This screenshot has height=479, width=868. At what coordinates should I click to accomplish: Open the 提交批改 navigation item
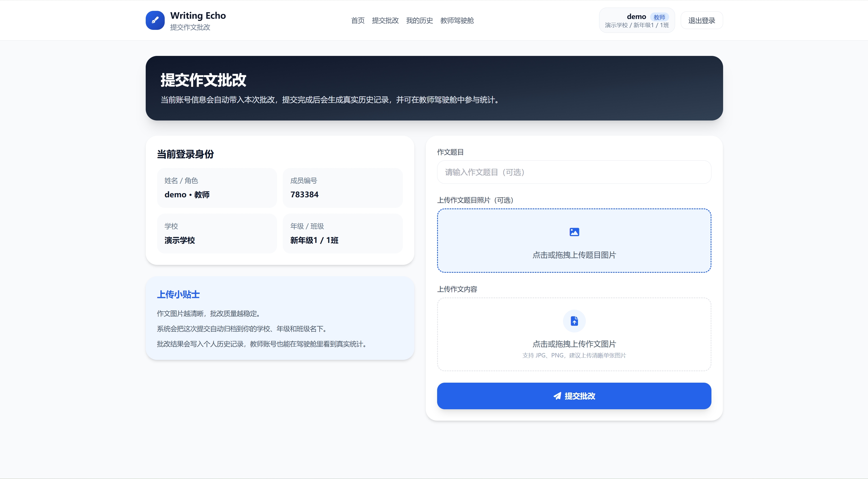point(385,21)
